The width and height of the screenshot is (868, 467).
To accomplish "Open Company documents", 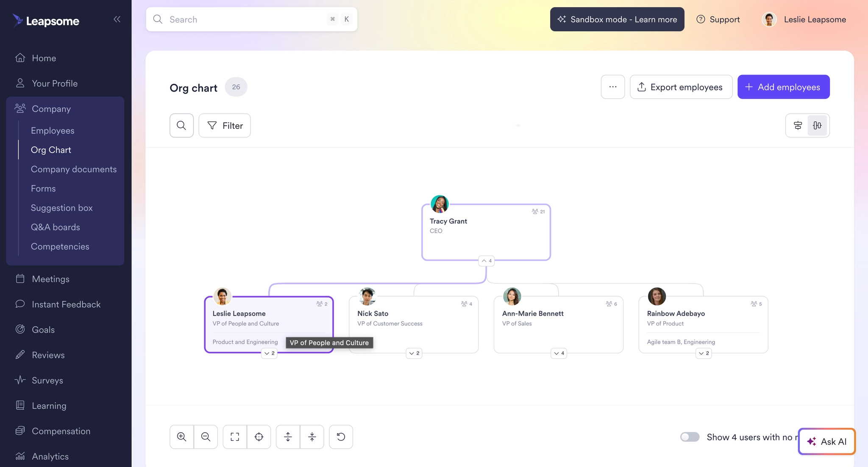I will click(74, 169).
